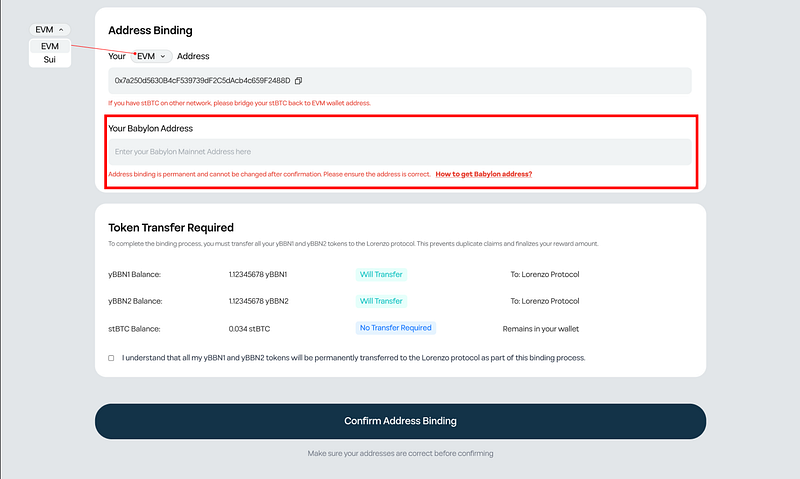
Task: Collapse the expanded EVM dropdown header
Action: [x=49, y=30]
